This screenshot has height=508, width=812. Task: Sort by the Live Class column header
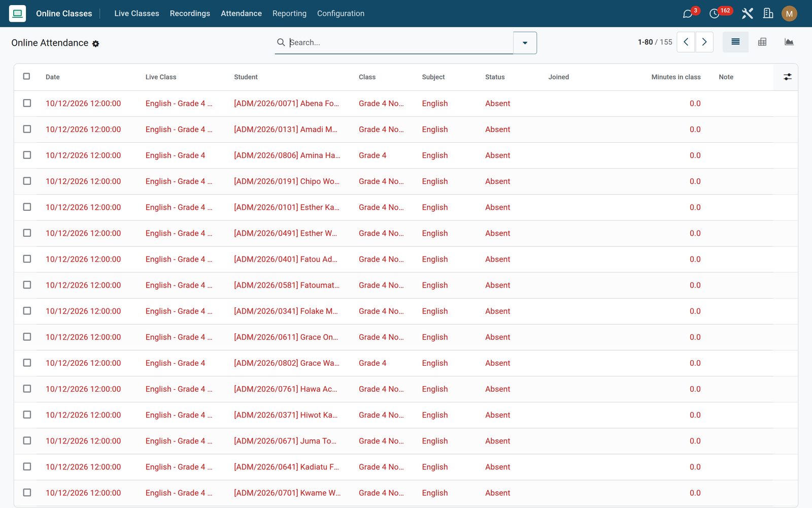click(161, 77)
